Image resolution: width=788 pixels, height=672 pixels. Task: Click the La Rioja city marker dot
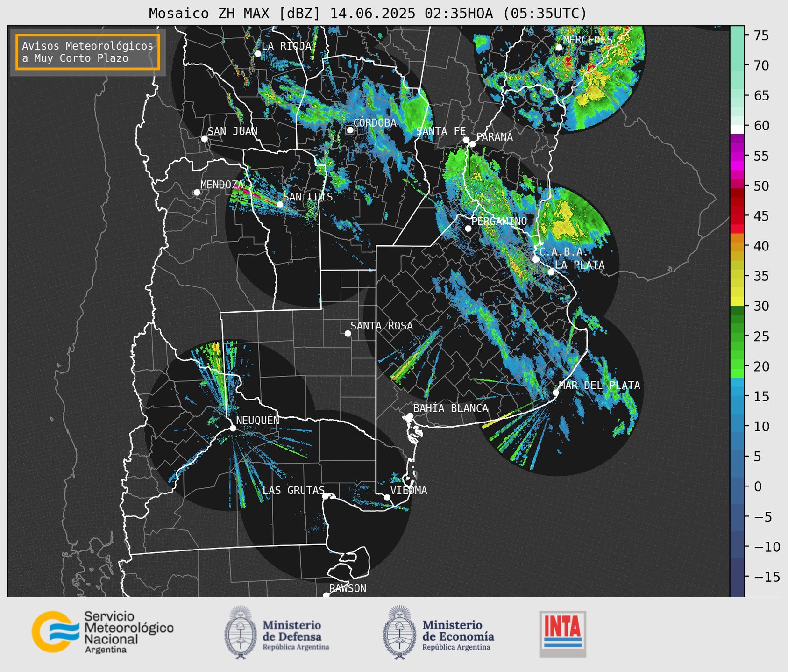click(258, 54)
